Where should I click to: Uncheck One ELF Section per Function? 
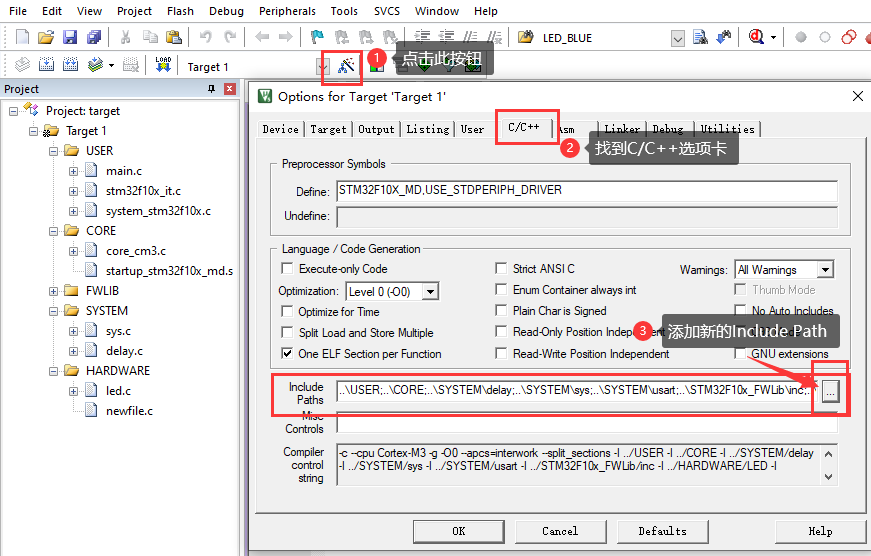(287, 354)
